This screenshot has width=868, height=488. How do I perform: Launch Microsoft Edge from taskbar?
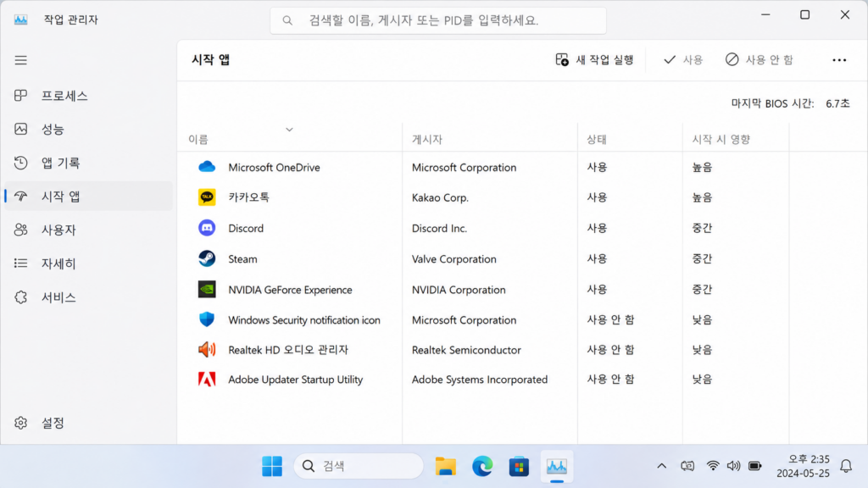(482, 467)
